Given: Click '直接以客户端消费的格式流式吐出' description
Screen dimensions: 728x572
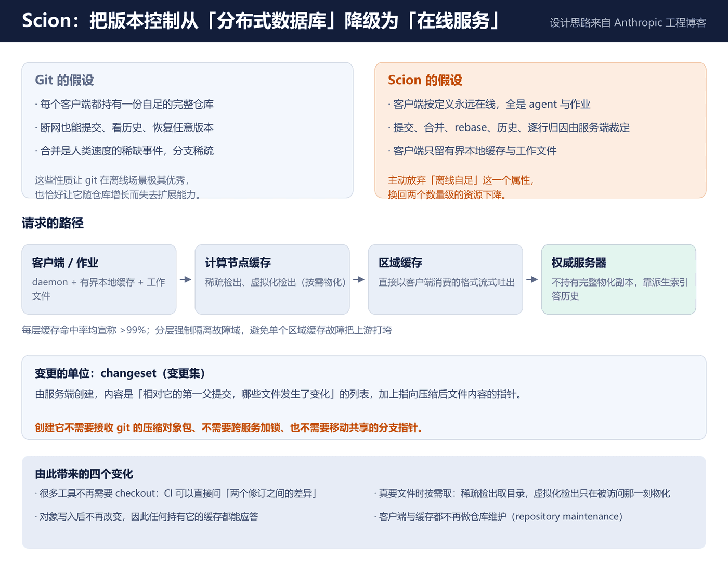Looking at the screenshot, I should click(447, 282).
